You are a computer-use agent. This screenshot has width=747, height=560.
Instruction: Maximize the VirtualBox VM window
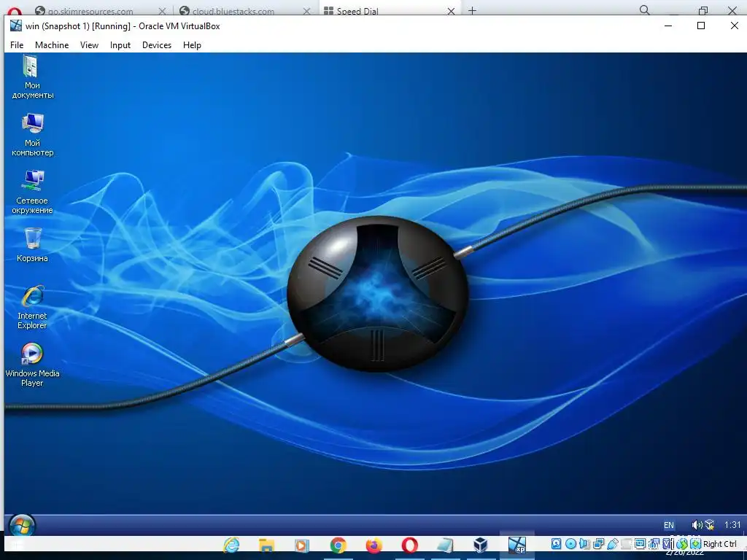pyautogui.click(x=701, y=26)
